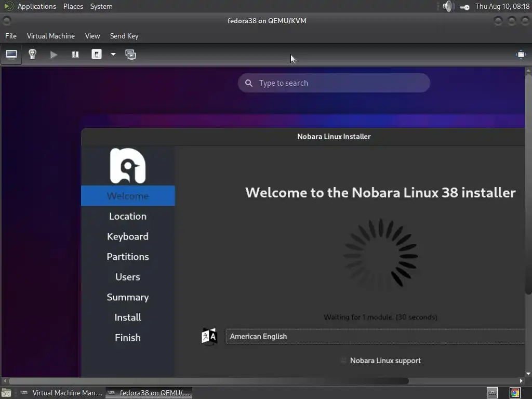Select the Keyboard step in sidebar
Viewport: 532px width, 399px height.
(128, 236)
